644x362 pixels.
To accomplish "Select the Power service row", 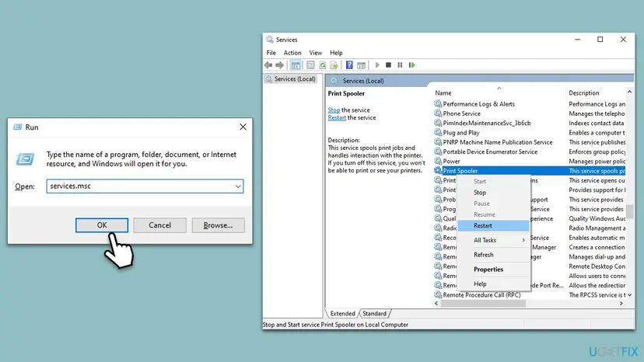I will [x=529, y=161].
